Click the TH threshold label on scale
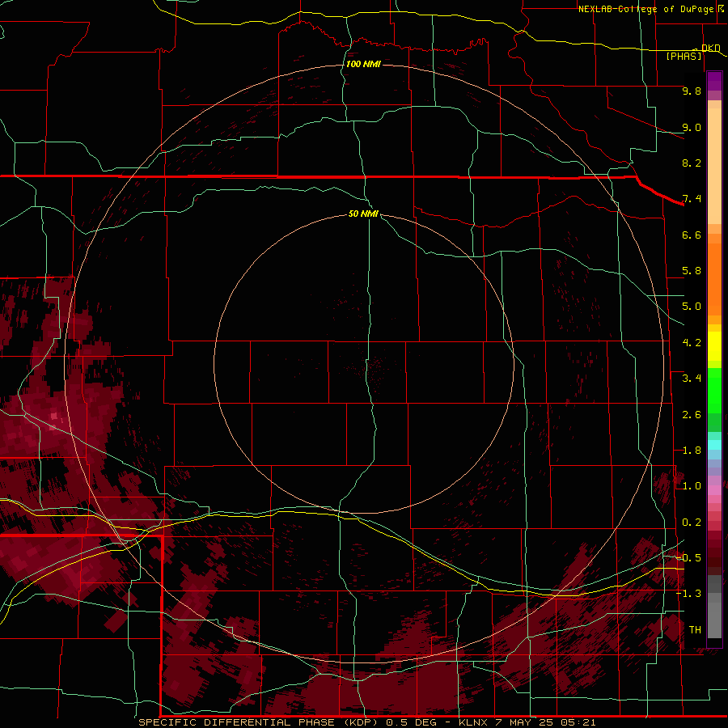This screenshot has width=728, height=728. point(695,630)
